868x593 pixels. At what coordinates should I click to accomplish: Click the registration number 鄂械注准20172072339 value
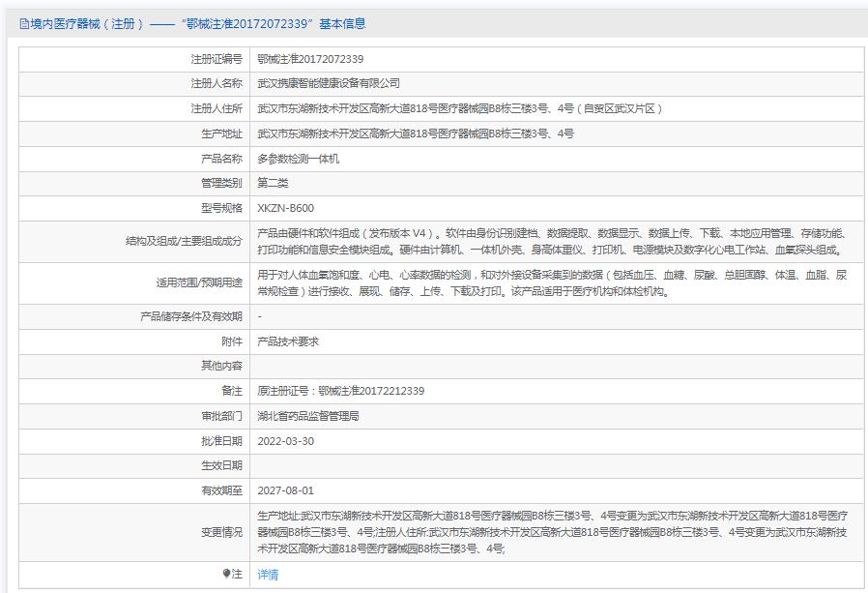310,59
